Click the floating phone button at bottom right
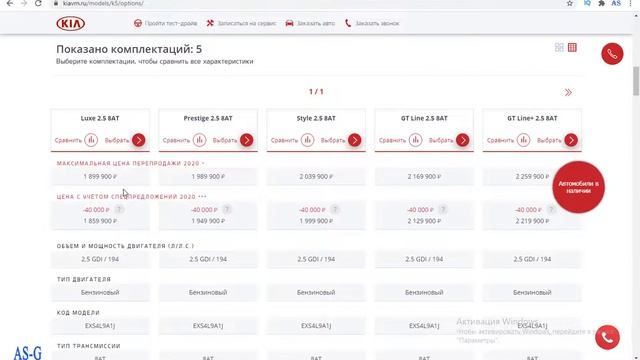This screenshot has height=360, width=640. coord(607,338)
